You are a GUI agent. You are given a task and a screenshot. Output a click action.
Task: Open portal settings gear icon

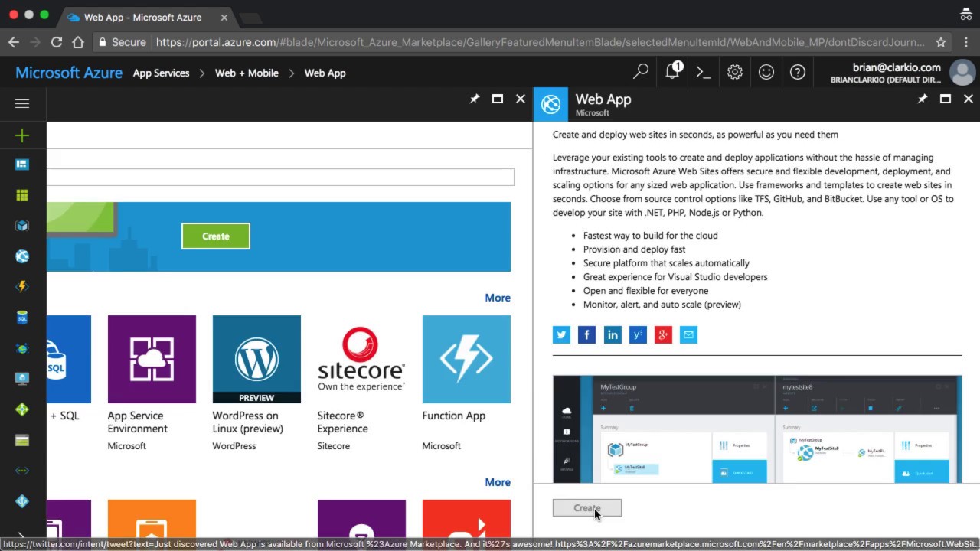[735, 72]
